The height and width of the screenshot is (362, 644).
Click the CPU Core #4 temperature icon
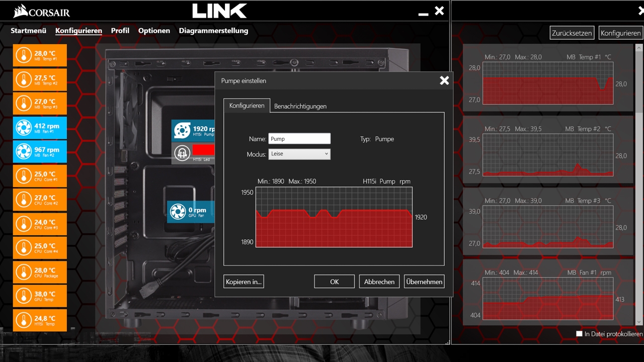tap(24, 248)
